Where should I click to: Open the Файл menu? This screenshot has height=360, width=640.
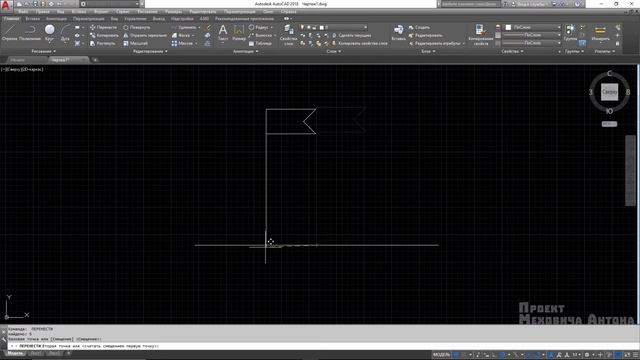coord(23,12)
